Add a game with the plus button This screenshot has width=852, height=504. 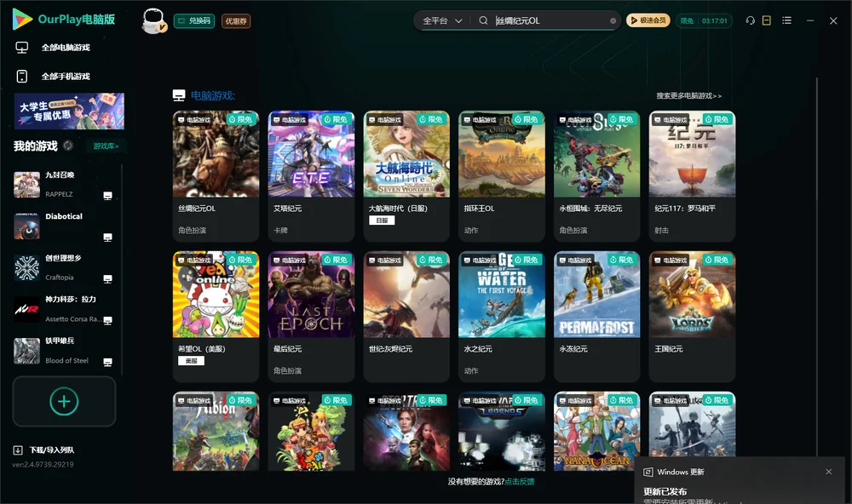[x=64, y=401]
